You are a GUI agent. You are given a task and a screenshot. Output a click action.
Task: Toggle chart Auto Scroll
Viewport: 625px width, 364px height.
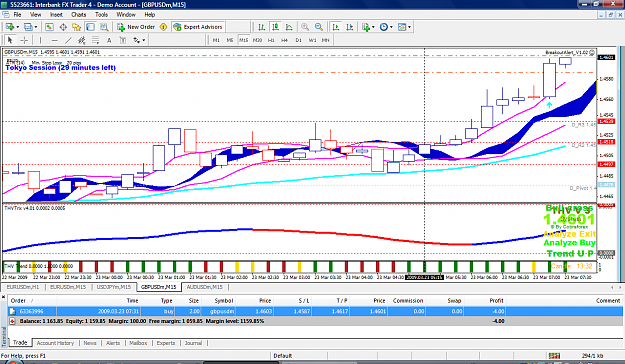click(x=336, y=27)
